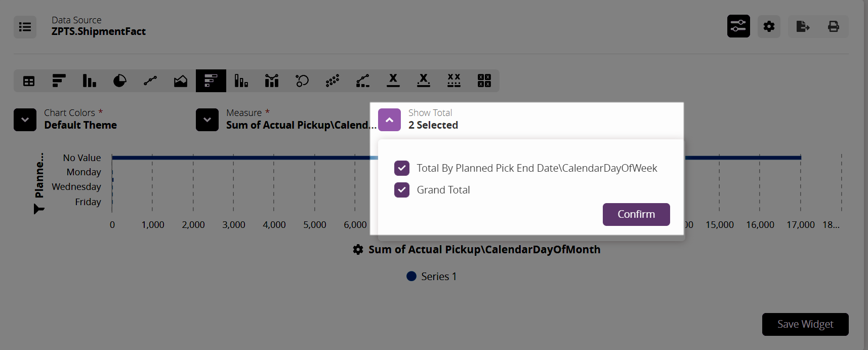Uncheck Total By Planned Pick End Date
Viewport: 868px width, 350px height.
(402, 168)
